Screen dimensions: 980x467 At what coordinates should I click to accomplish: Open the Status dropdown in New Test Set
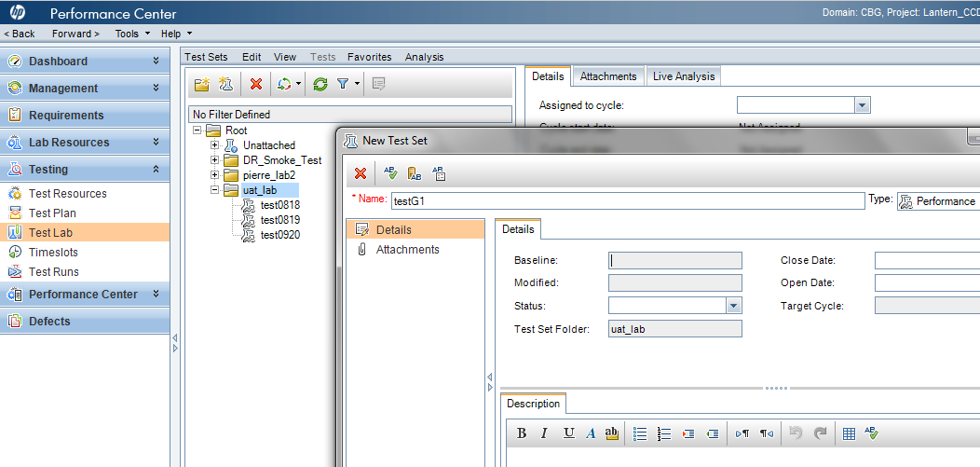[x=734, y=305]
